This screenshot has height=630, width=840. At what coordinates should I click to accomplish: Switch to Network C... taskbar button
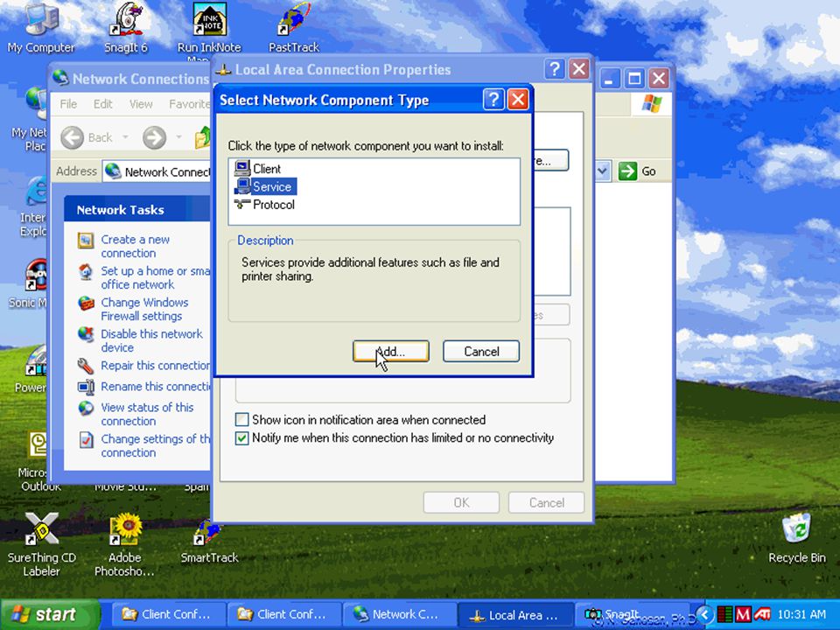point(399,614)
